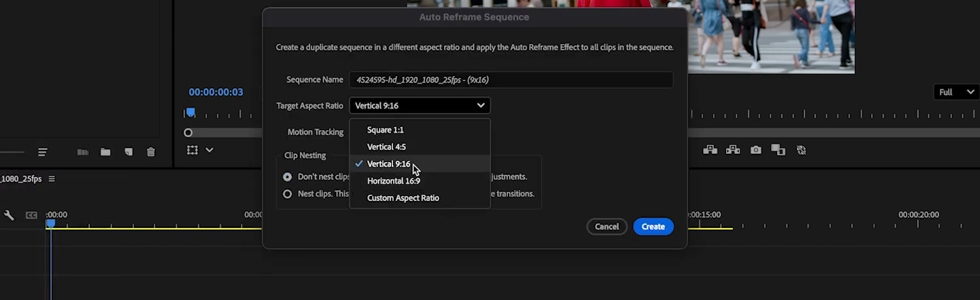Screen dimensions: 980x300
Task: Choose Square 1:1 from aspect ratio list
Action: coord(420,130)
